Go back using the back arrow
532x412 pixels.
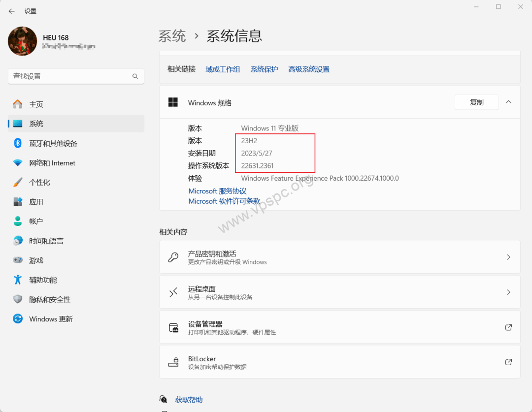(11, 11)
